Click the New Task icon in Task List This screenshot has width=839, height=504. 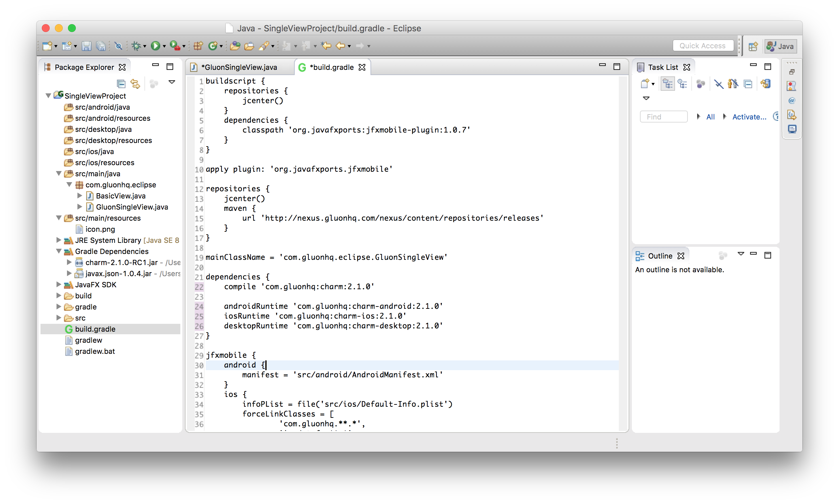(645, 84)
